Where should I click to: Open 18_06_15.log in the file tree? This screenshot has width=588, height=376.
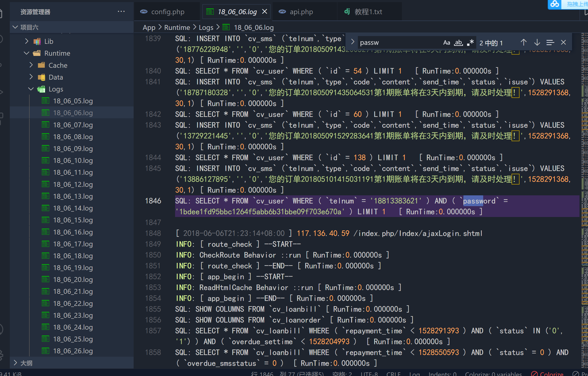point(73,220)
